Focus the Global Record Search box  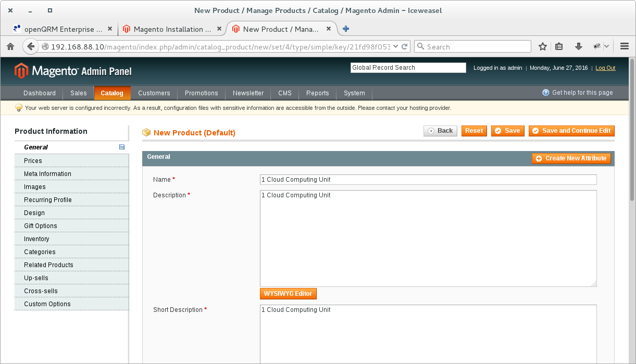point(408,68)
